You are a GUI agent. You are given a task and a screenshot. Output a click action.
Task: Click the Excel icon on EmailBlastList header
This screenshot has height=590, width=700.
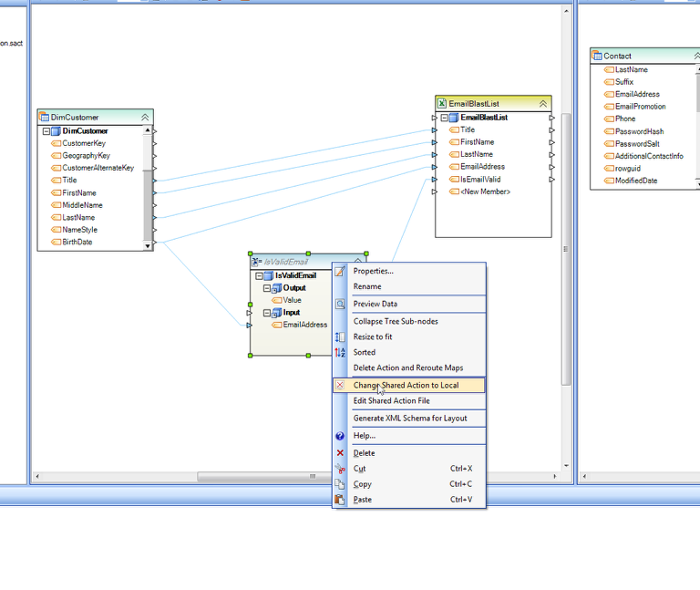coord(442,104)
